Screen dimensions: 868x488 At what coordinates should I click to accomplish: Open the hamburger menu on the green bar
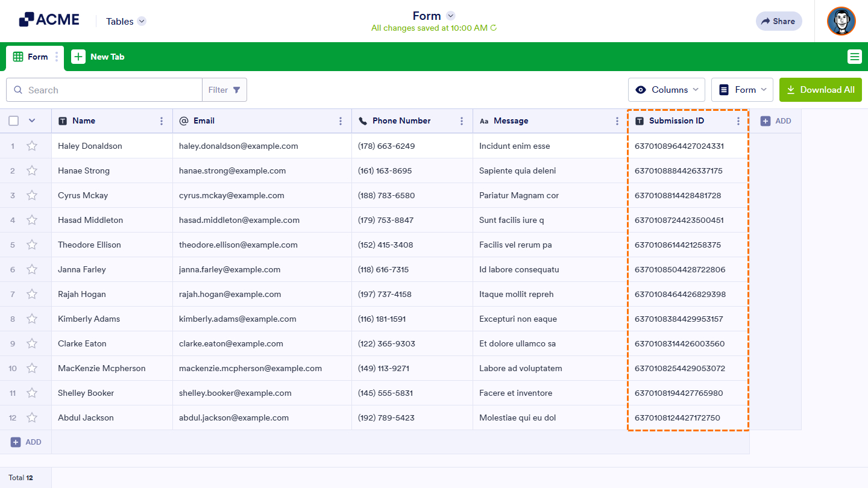tap(855, 57)
